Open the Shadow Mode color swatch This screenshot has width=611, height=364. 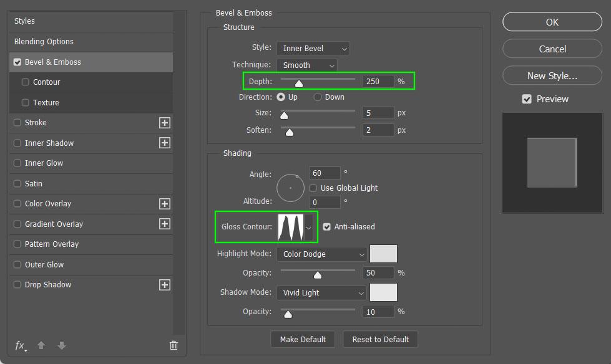383,292
